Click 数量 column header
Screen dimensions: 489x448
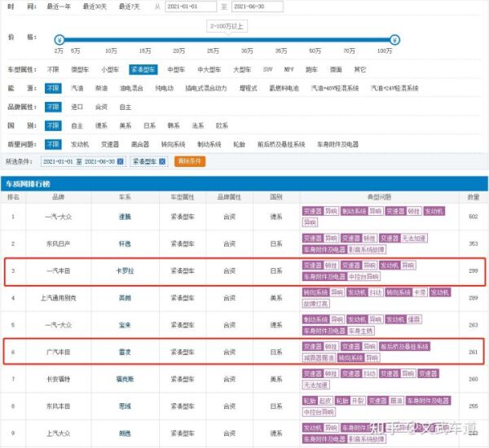coord(473,197)
